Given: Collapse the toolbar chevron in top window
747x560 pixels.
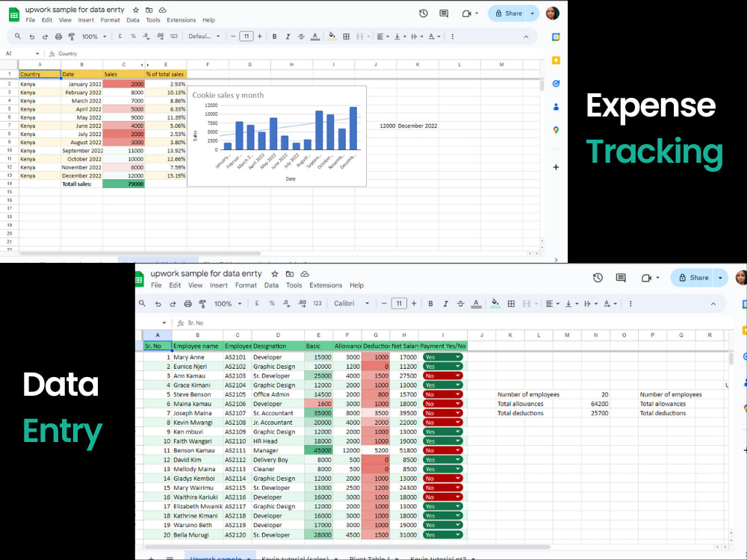Looking at the screenshot, I should pyautogui.click(x=526, y=36).
